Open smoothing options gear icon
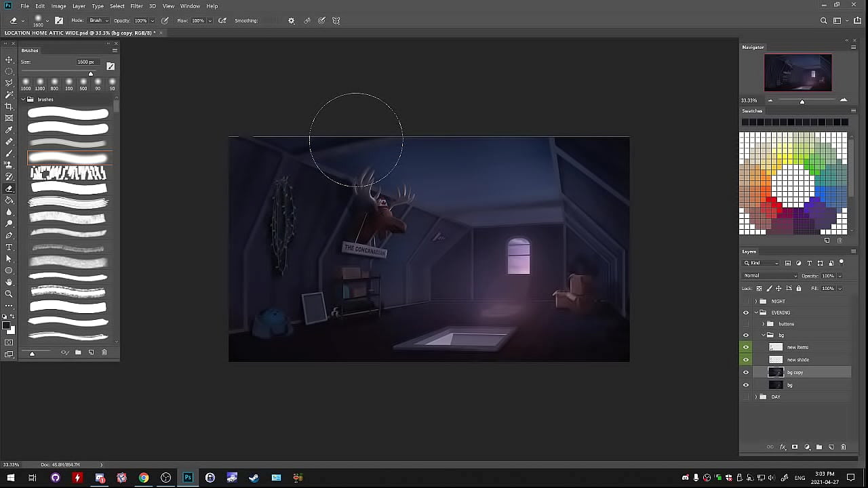 [292, 20]
